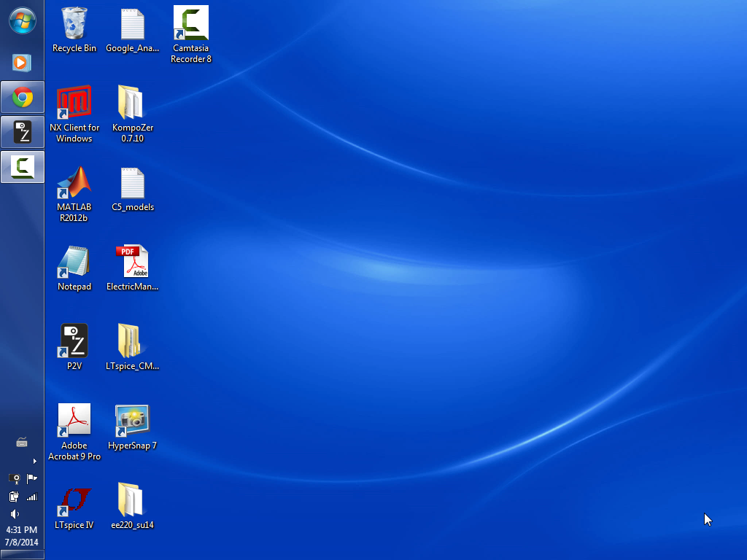Open the wireless network signal icon

coord(31,497)
